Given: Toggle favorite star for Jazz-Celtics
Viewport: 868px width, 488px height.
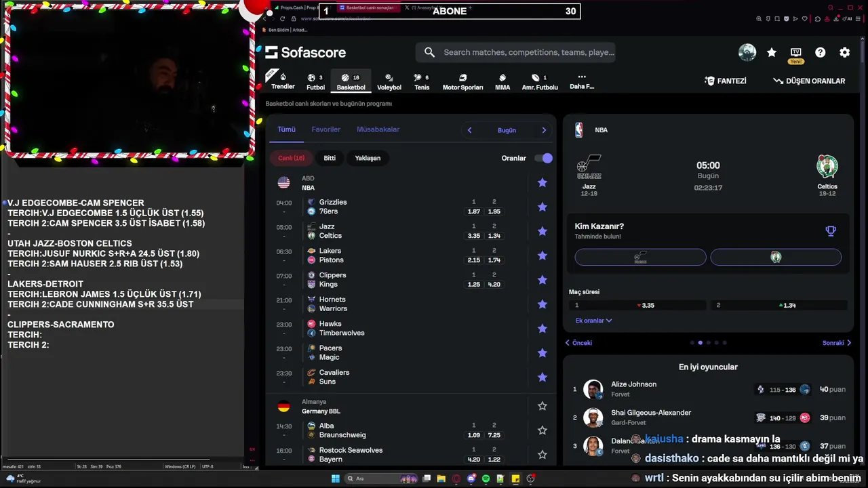Looking at the screenshot, I should coord(542,231).
